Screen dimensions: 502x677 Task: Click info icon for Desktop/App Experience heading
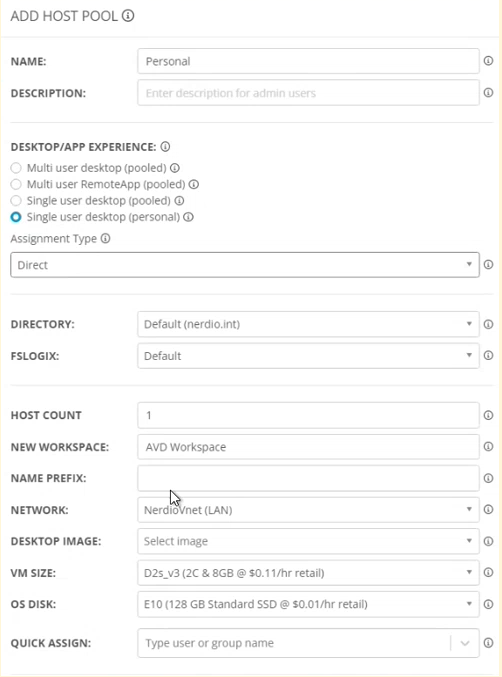[x=165, y=147]
